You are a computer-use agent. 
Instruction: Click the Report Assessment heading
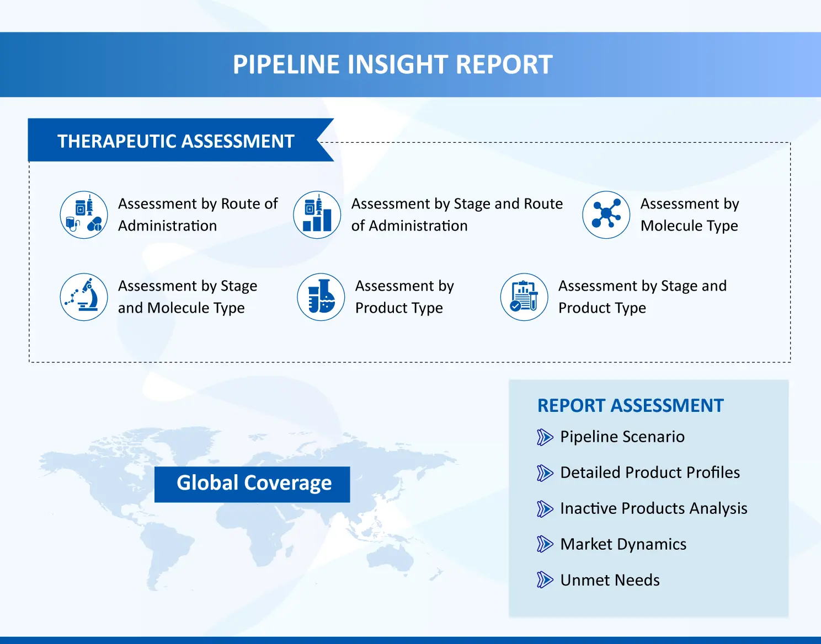click(630, 406)
